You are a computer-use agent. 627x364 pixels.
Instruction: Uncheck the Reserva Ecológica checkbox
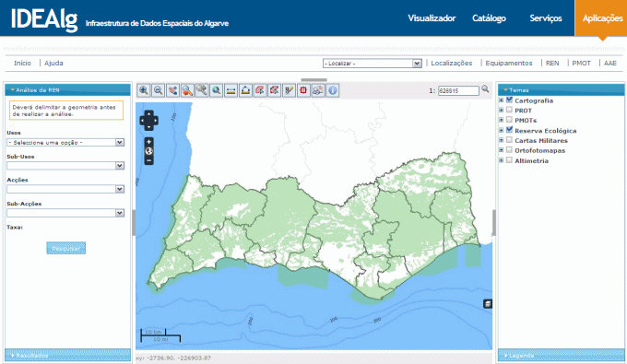click(x=509, y=130)
